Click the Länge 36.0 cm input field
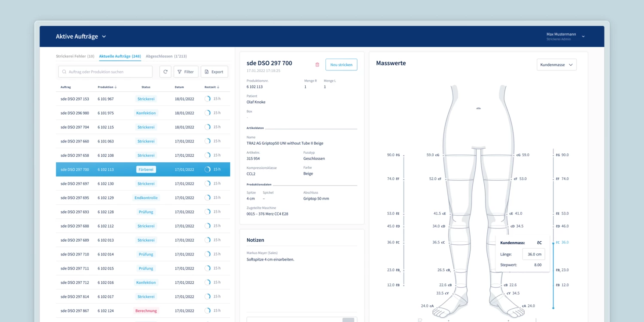Screen dimensions: 644x322 (534, 254)
